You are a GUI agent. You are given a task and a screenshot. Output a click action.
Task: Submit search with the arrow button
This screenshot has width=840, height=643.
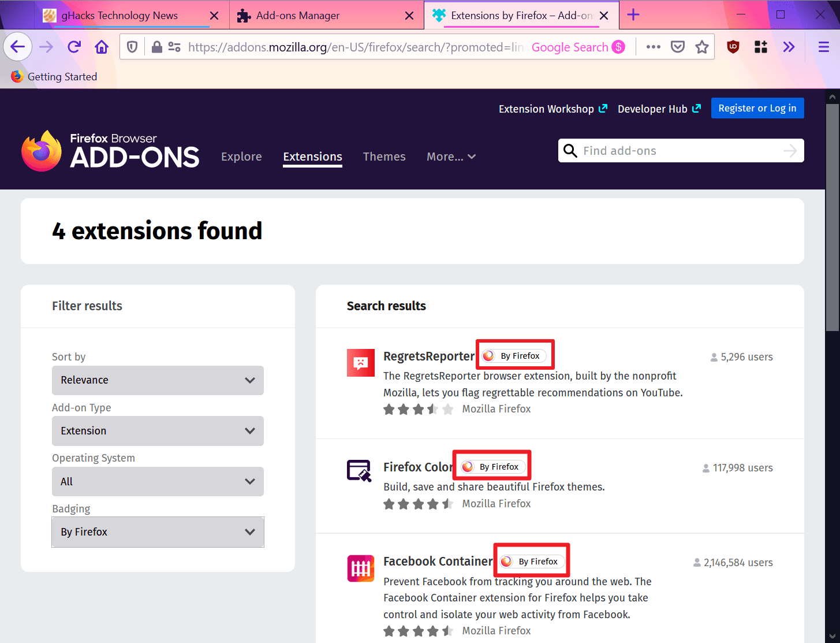pyautogui.click(x=790, y=151)
